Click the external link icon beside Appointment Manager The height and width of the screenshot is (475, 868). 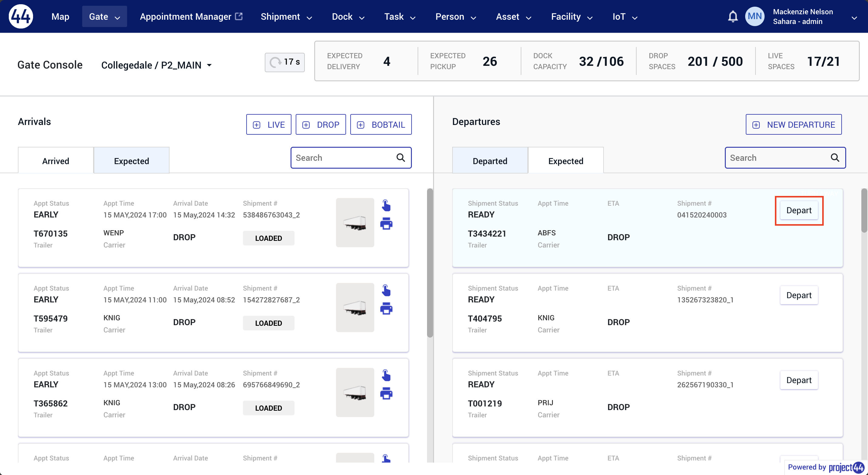pyautogui.click(x=239, y=16)
